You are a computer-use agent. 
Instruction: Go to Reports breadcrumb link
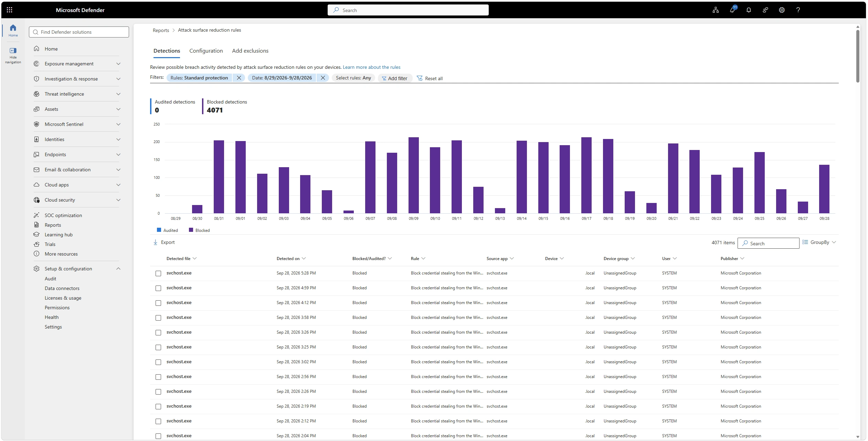coord(161,30)
